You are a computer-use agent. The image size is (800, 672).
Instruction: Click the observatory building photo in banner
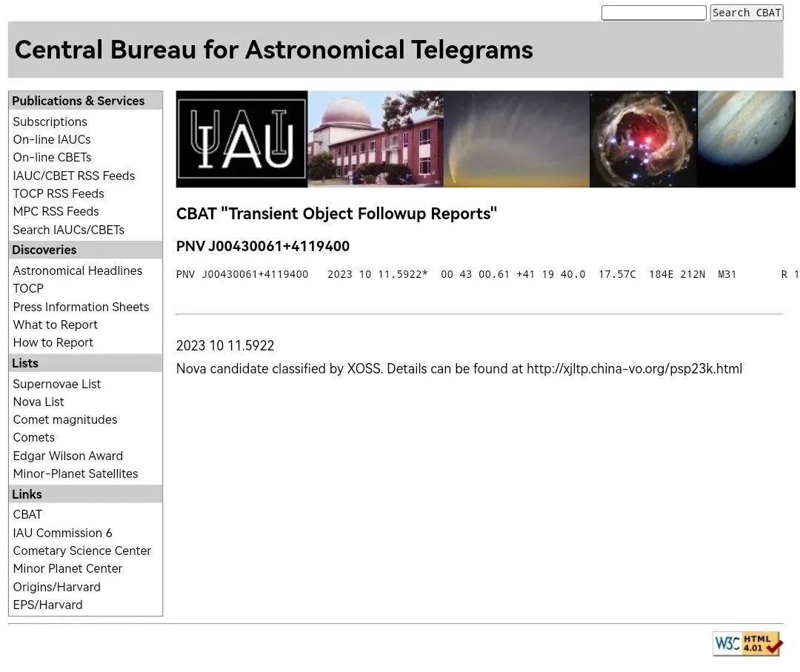click(376, 139)
